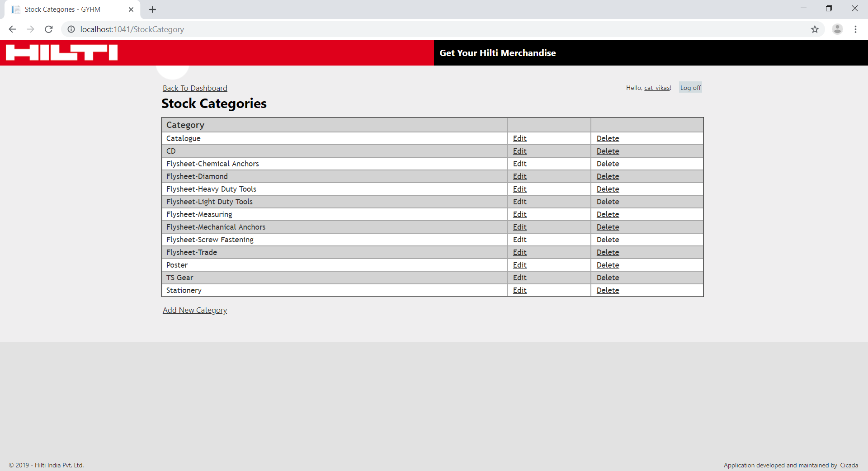Click Get Your Hilti Merchandise banner text

pyautogui.click(x=498, y=53)
